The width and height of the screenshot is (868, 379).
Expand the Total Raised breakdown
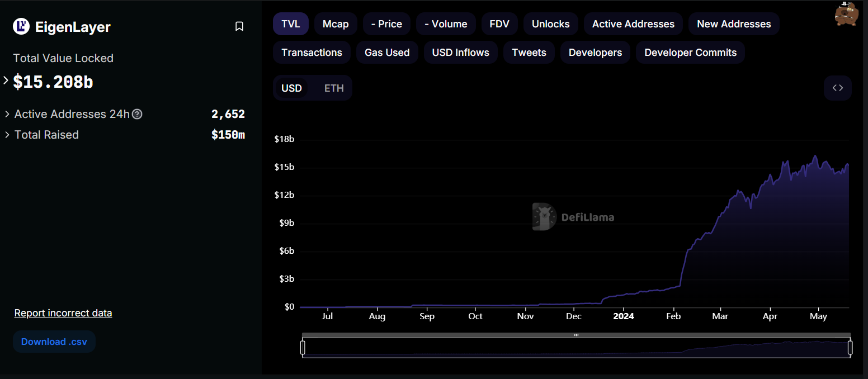[x=7, y=135]
